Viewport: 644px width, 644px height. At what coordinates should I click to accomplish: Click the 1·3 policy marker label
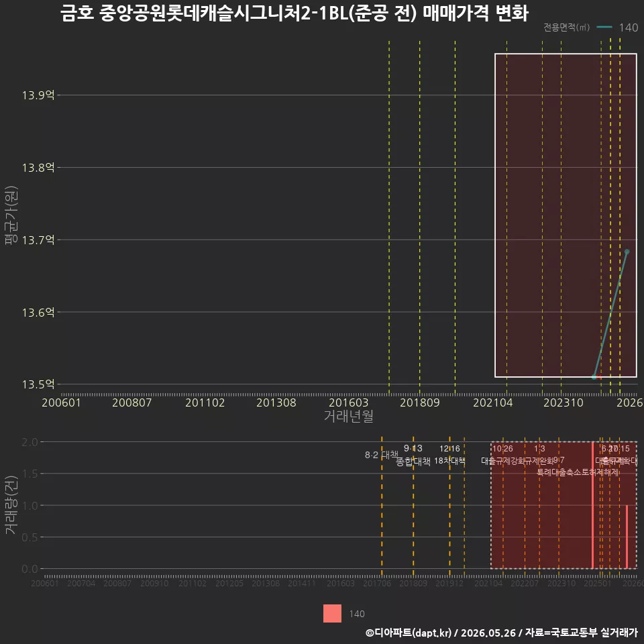(539, 449)
